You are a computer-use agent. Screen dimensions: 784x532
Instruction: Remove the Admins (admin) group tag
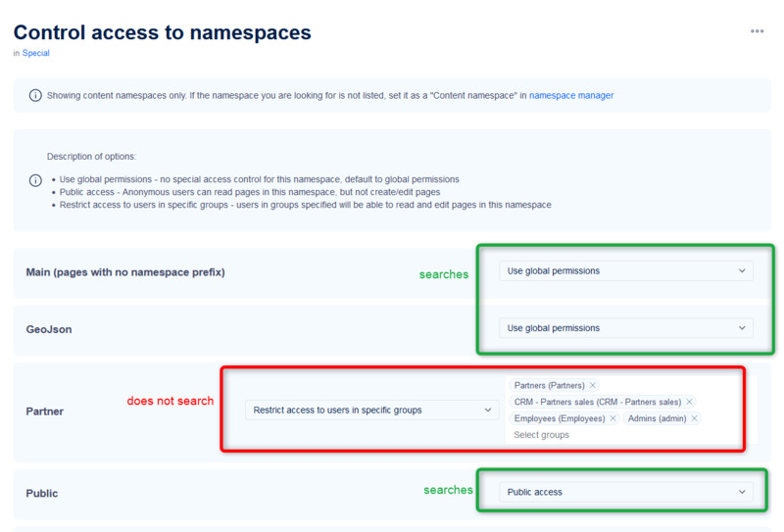(694, 418)
